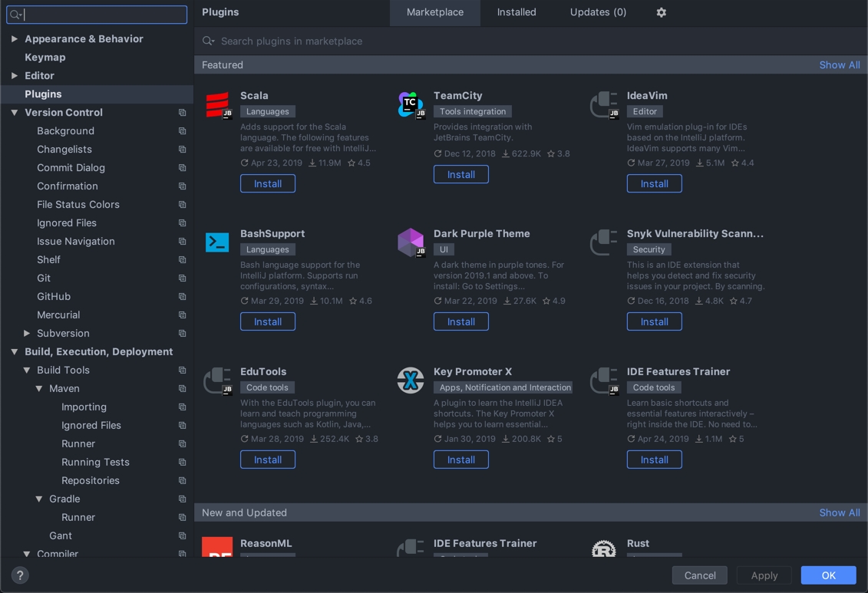This screenshot has width=868, height=593.
Task: Click the TeamCity plugin logo
Action: point(411,105)
